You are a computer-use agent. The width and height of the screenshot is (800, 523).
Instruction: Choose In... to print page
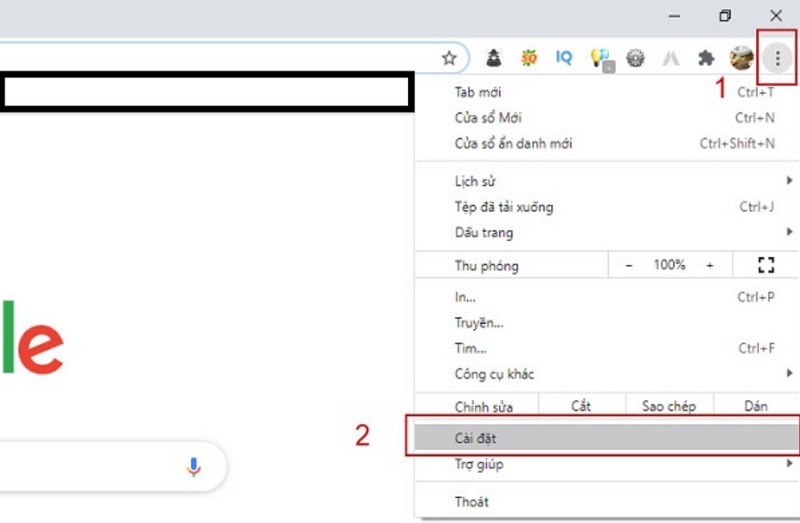607,297
